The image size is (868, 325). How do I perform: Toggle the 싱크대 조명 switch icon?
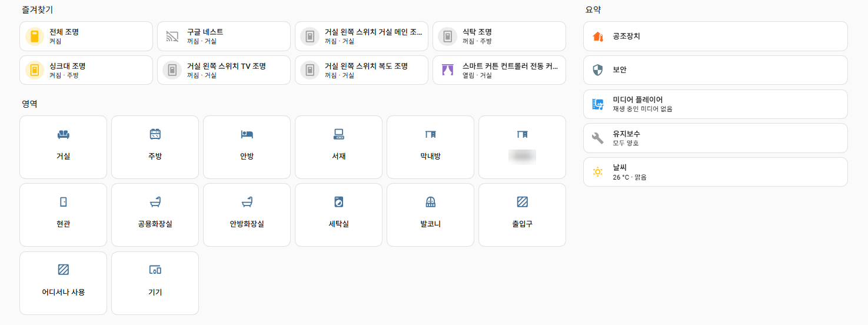coord(35,70)
